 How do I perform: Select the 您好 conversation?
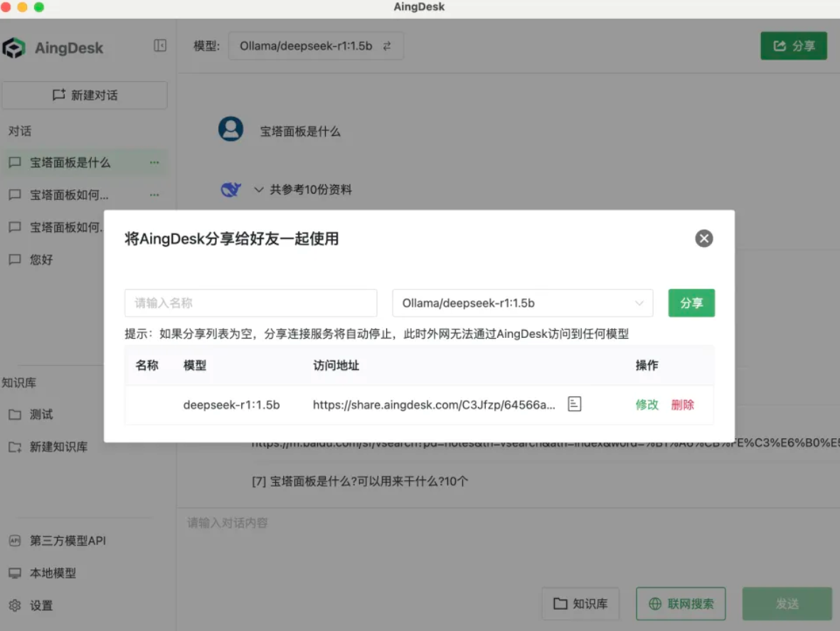click(x=41, y=260)
